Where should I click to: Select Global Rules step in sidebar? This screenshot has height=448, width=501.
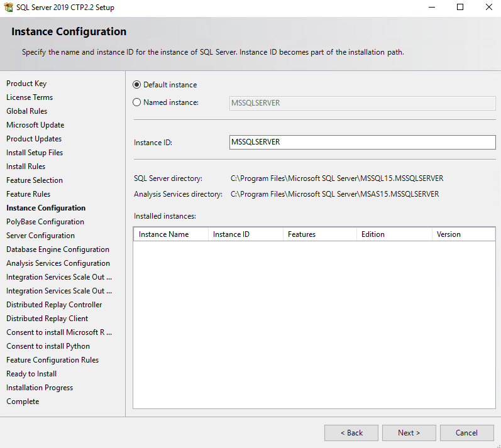(27, 111)
